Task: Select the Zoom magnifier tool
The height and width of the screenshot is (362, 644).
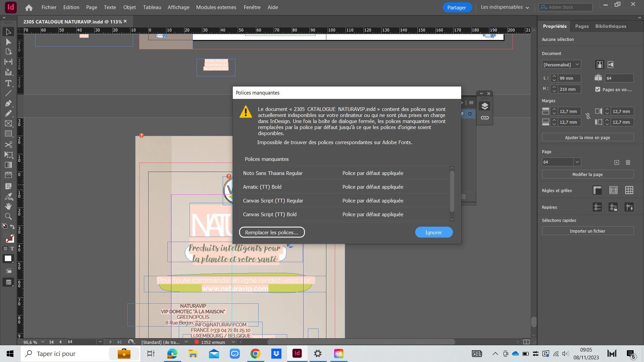Action: [8, 217]
